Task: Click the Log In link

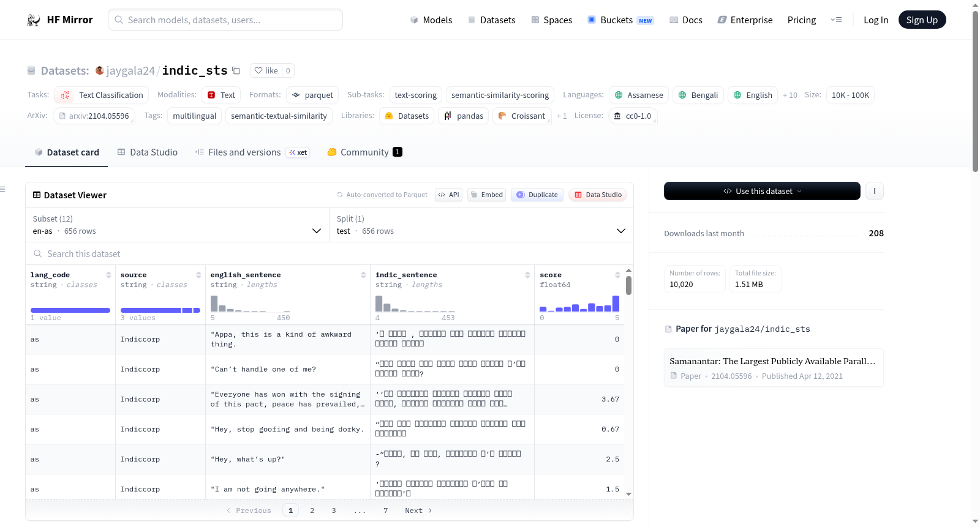Action: tap(875, 20)
